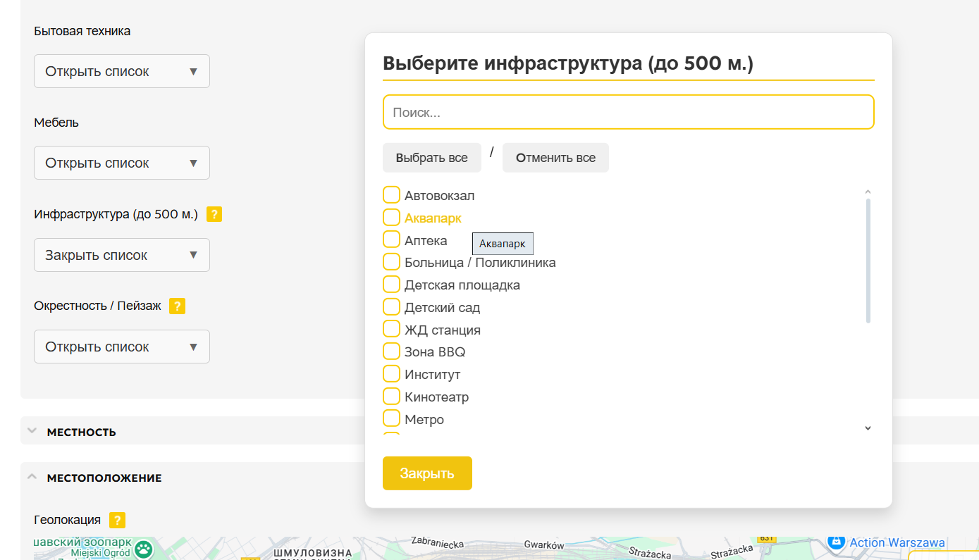Enable the Аптека checkbox
979x560 pixels.
tap(391, 240)
